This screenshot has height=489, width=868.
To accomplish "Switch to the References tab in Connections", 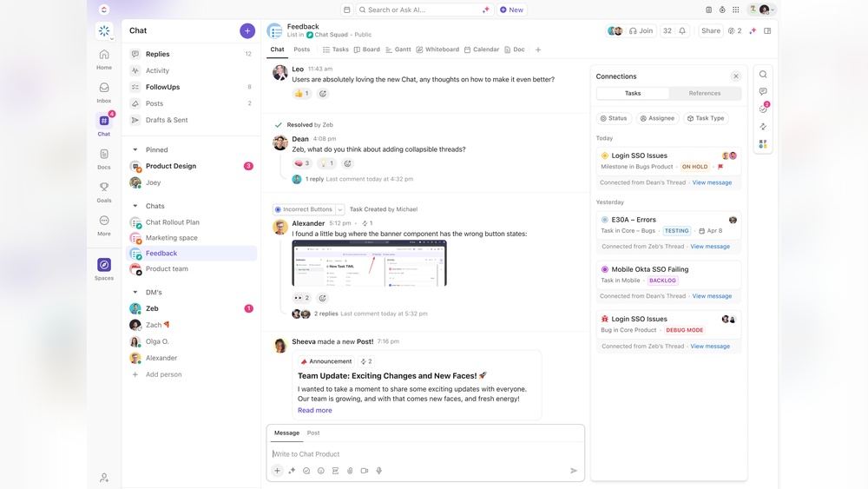I will click(704, 93).
